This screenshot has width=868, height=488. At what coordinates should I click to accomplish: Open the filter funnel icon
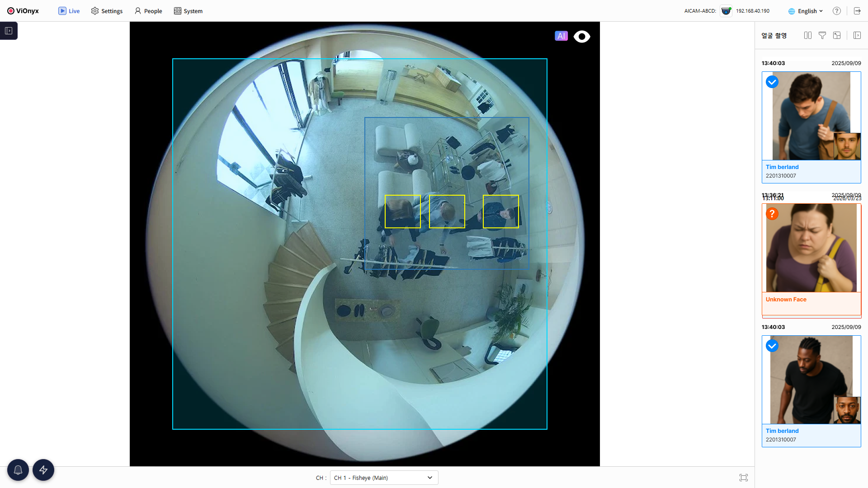click(x=822, y=35)
